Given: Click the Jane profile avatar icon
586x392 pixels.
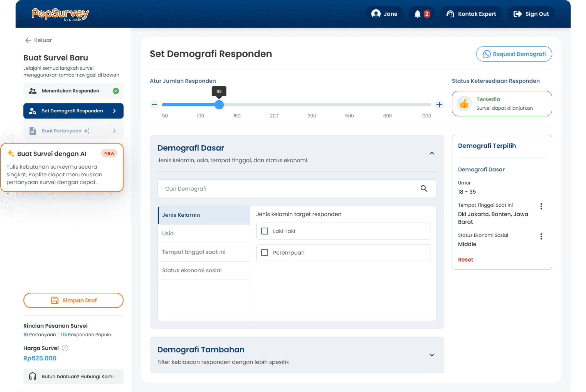Looking at the screenshot, I should (x=376, y=14).
